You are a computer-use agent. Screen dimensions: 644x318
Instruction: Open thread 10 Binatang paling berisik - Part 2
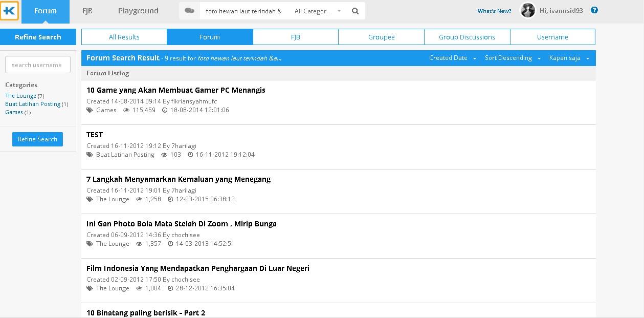click(x=146, y=313)
